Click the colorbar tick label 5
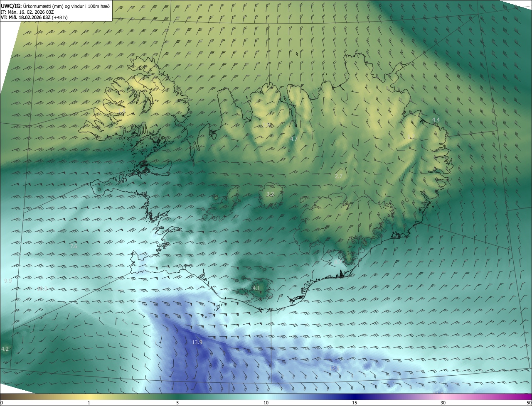 pyautogui.click(x=177, y=403)
